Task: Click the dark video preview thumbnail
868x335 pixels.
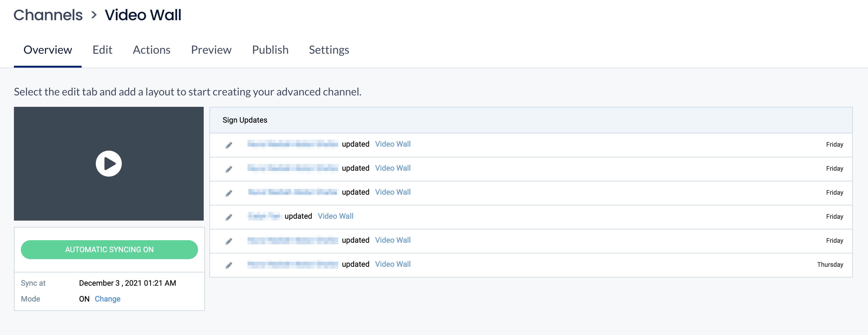Action: pos(108,164)
